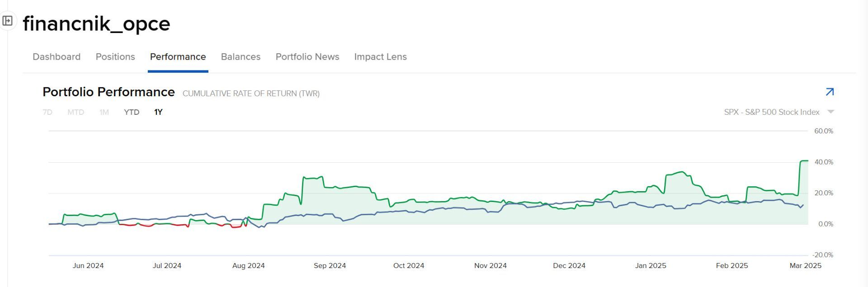Screen dimensions: 868x287
Task: Select SPX - S&P 500 Stock Index benchmark
Action: [771, 112]
